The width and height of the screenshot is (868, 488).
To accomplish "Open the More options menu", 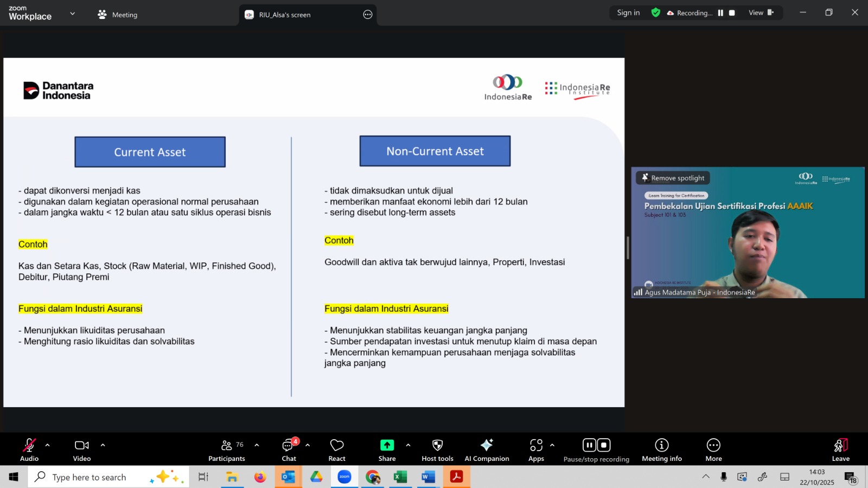I will click(x=713, y=450).
